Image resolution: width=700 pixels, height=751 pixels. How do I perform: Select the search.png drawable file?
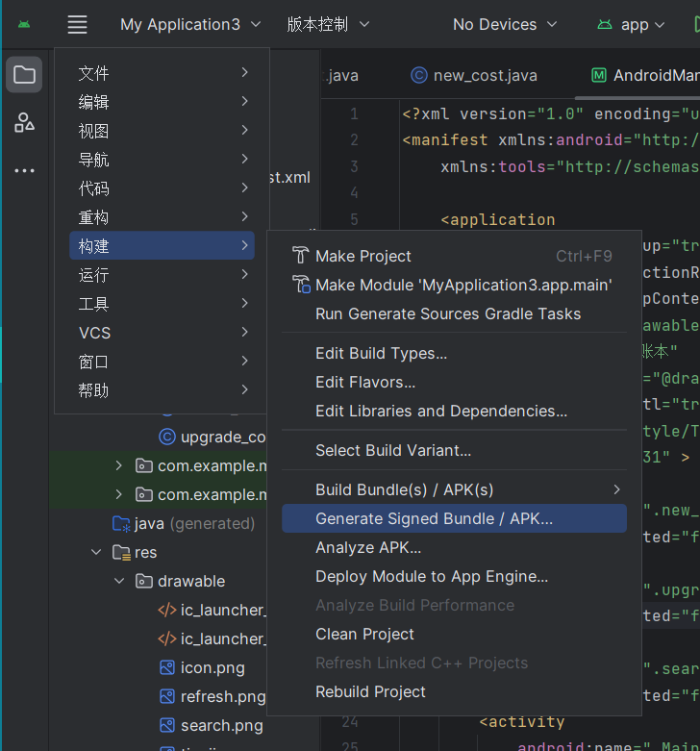221,725
